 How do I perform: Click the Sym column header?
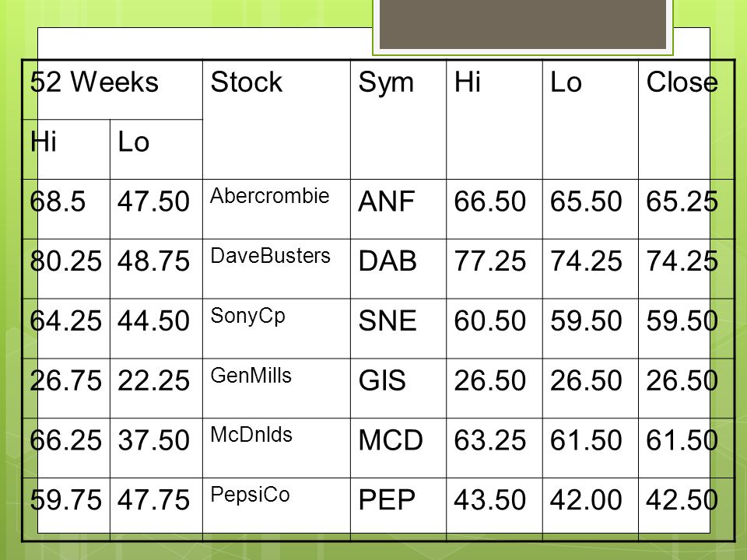tap(398, 120)
